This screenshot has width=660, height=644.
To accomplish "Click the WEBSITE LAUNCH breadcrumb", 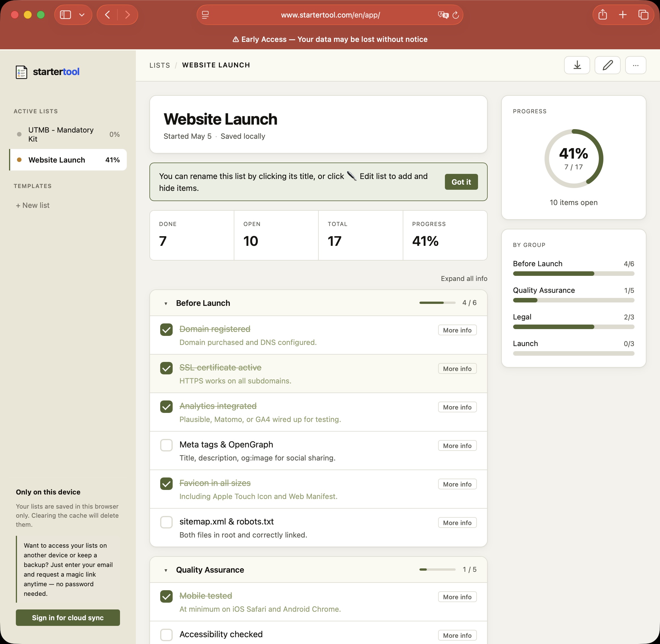I will click(216, 65).
